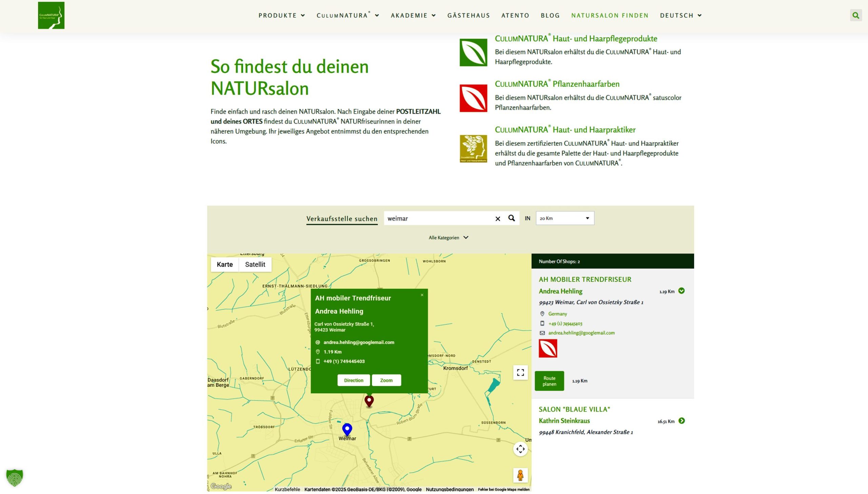The height and width of the screenshot is (494, 868).
Task: Open the privacy fingerprint shield badge
Action: (x=15, y=477)
